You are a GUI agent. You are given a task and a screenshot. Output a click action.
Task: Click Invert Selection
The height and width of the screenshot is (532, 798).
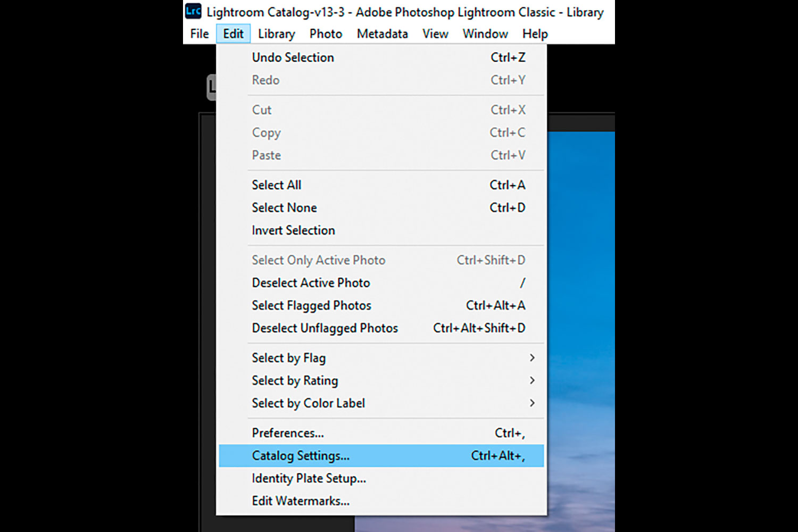click(293, 230)
